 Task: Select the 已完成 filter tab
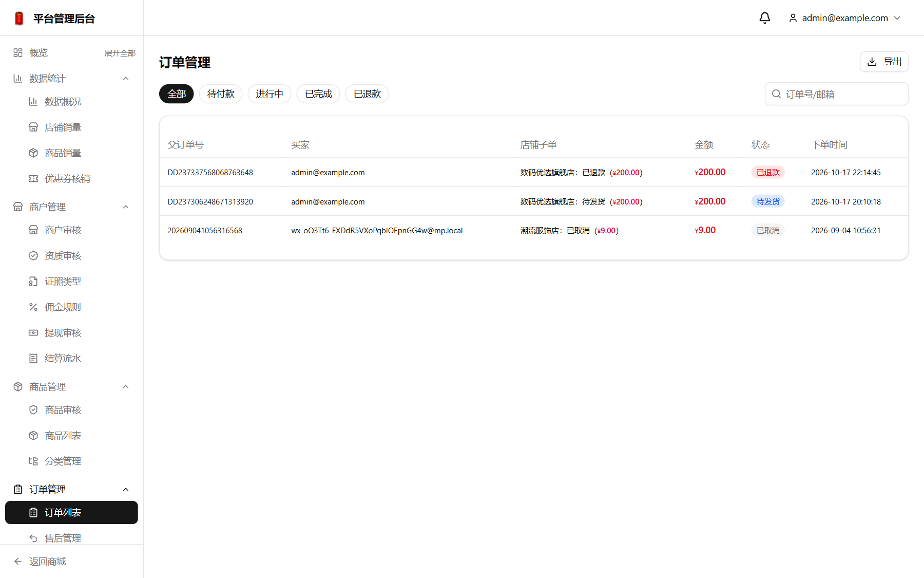[318, 94]
